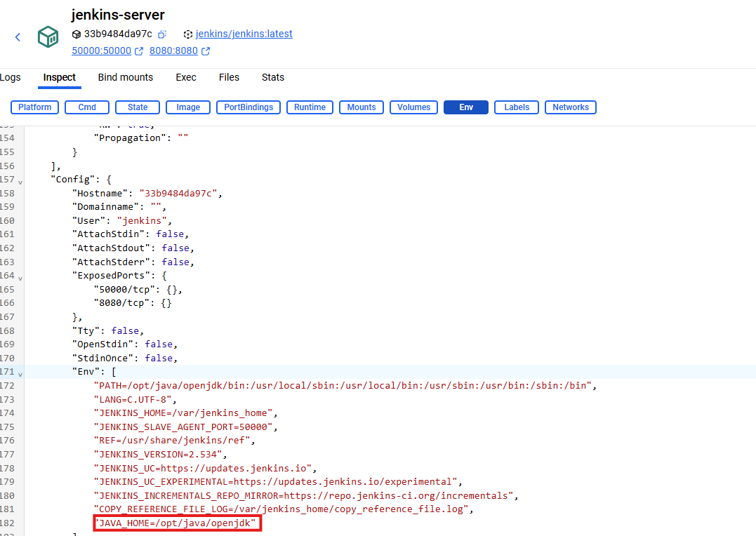Click the StdinOnce false value

(x=159, y=359)
